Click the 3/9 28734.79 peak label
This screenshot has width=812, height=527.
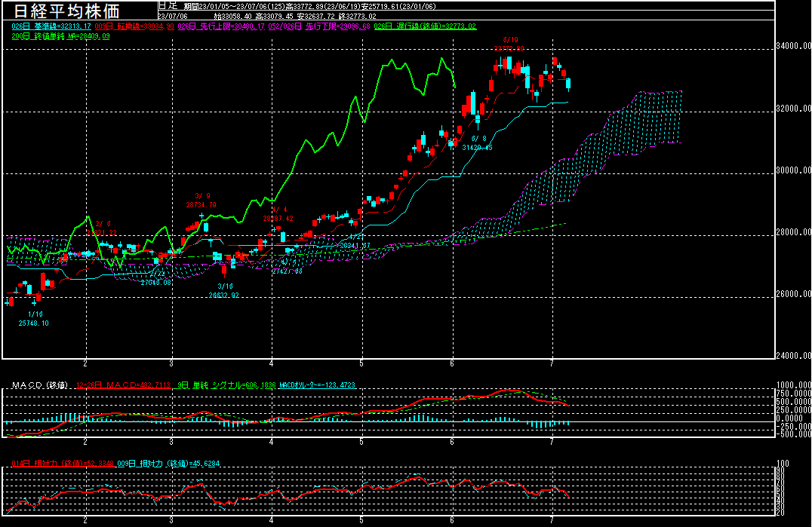coord(201,201)
